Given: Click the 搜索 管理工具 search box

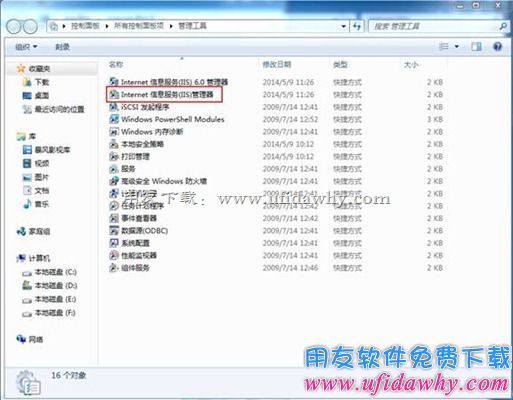Looking at the screenshot, I should pos(433,26).
